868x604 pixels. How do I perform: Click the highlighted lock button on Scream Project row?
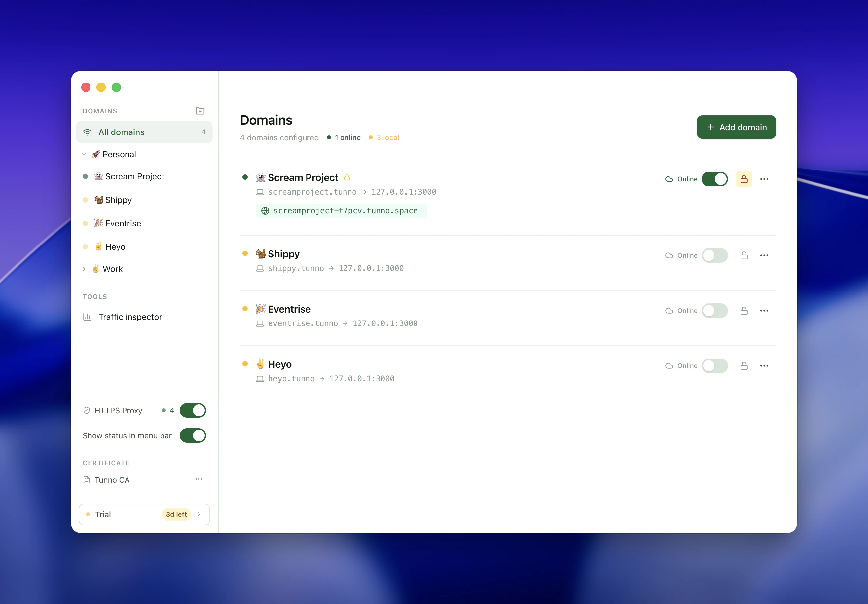point(744,179)
